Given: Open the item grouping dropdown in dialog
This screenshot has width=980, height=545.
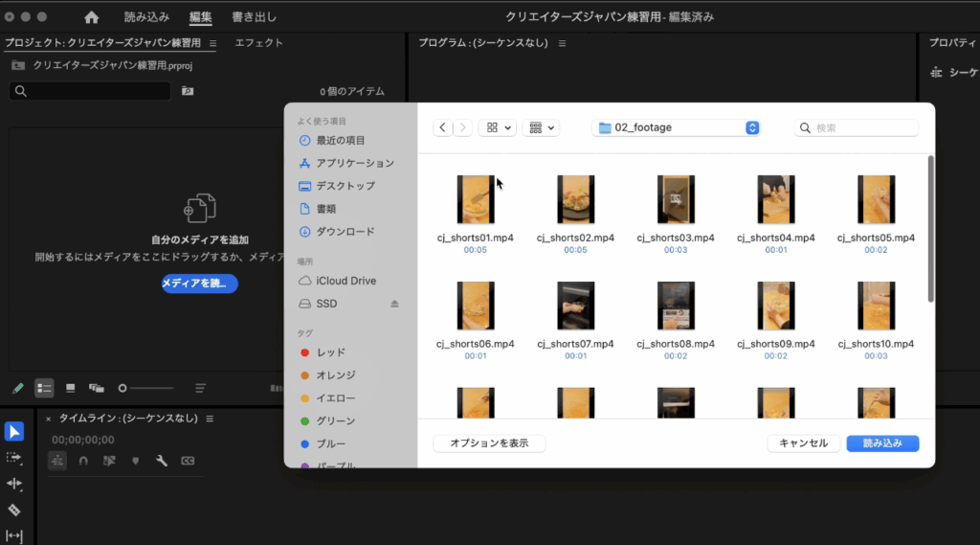Looking at the screenshot, I should pos(541,127).
